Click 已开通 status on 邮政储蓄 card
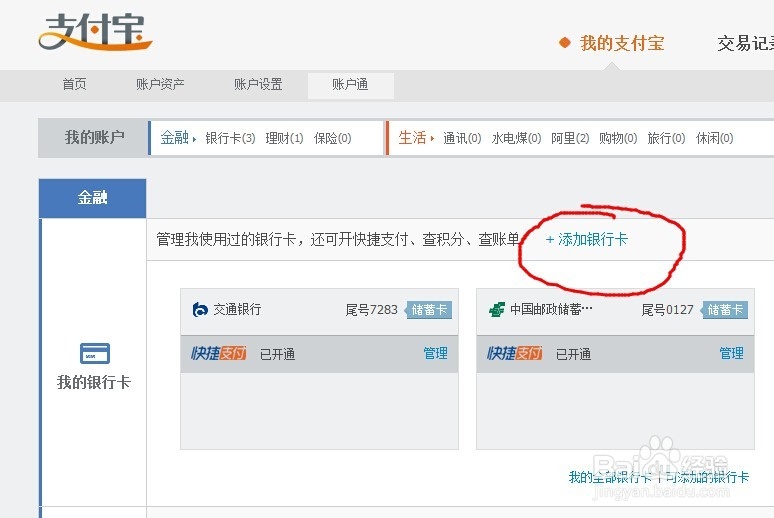Viewport: 774px width, 518px height. coord(573,354)
